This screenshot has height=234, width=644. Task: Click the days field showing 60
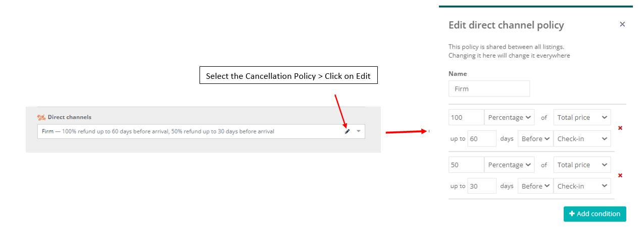coord(482,138)
